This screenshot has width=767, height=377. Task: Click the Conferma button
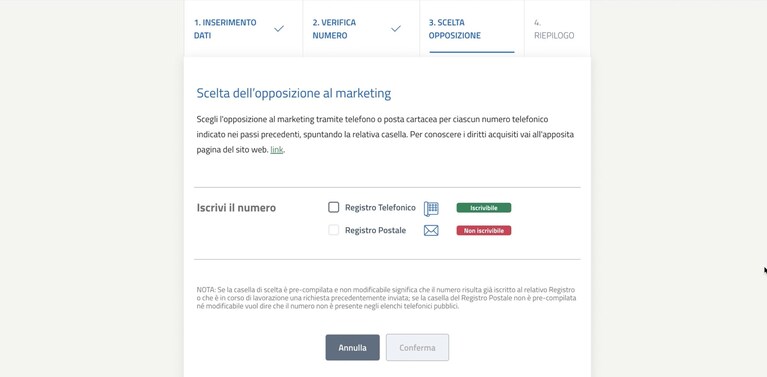click(x=417, y=348)
